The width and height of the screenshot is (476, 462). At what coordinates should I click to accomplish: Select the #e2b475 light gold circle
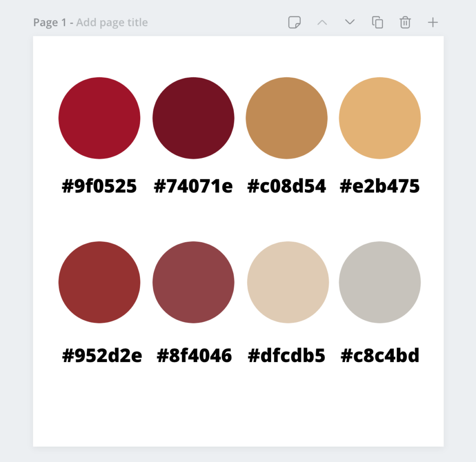[380, 118]
